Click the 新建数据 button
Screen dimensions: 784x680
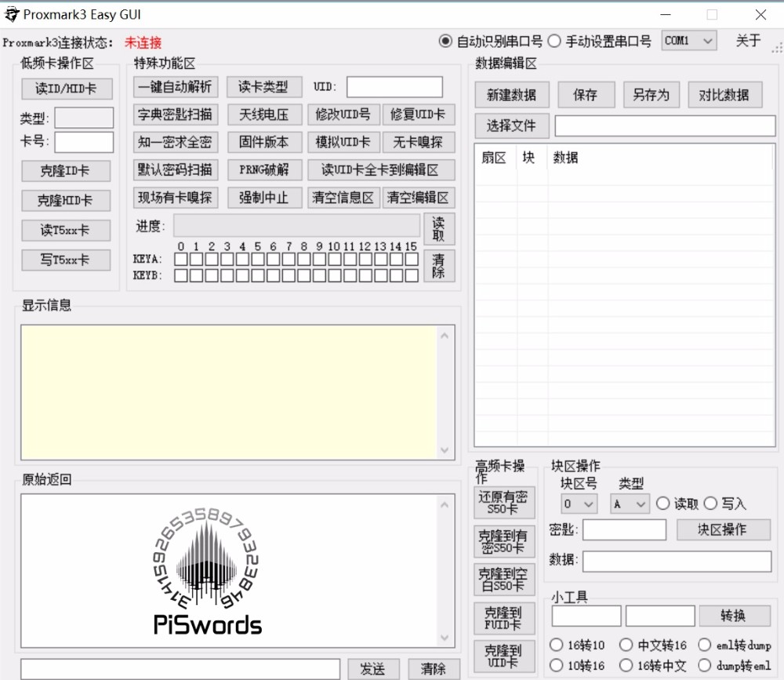[x=511, y=95]
